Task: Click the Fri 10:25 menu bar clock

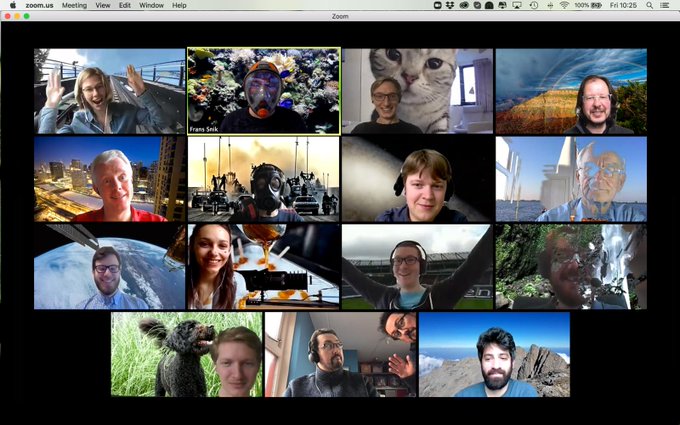Action: tap(625, 5)
